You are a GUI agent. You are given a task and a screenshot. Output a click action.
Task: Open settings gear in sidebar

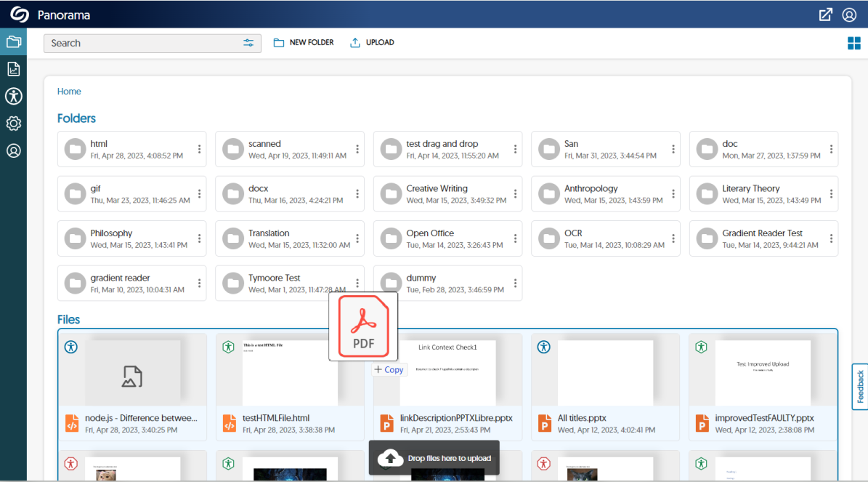point(13,124)
